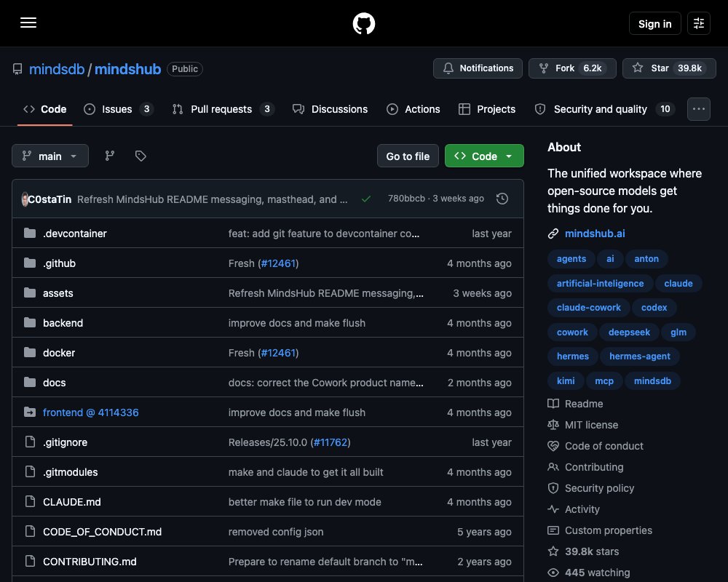Open the Pull requests tab
This screenshot has width=728, height=582.
223,109
